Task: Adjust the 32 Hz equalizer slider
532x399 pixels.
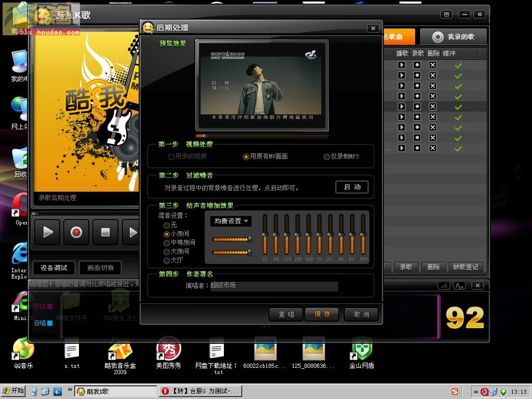Action: pyautogui.click(x=265, y=234)
